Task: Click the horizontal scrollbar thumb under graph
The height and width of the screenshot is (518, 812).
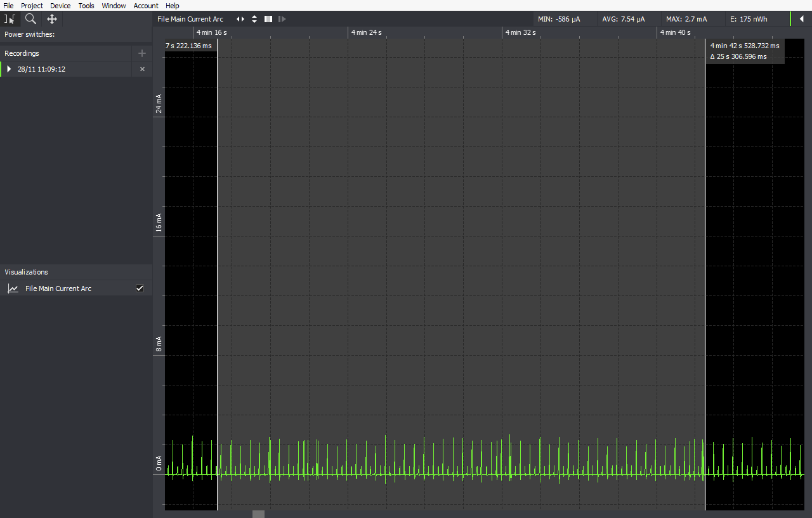Action: tap(258, 514)
